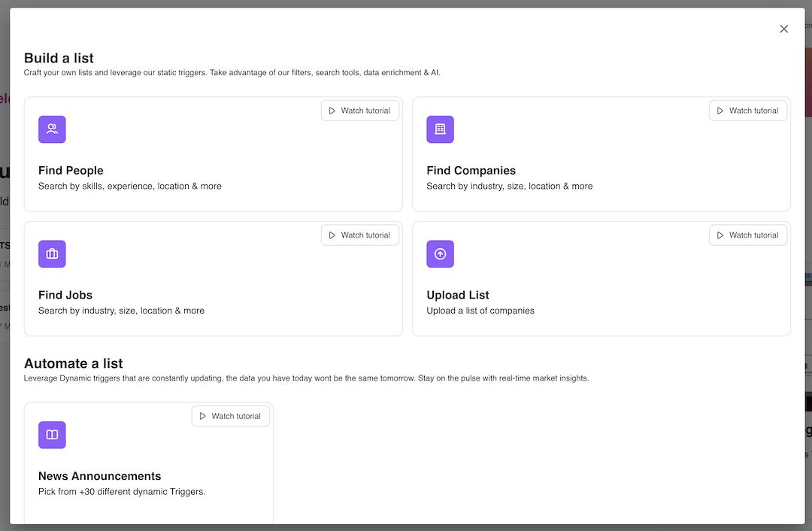Screen dimensions: 812x531
Task: Close the Build a list dialog
Action: coord(783,29)
